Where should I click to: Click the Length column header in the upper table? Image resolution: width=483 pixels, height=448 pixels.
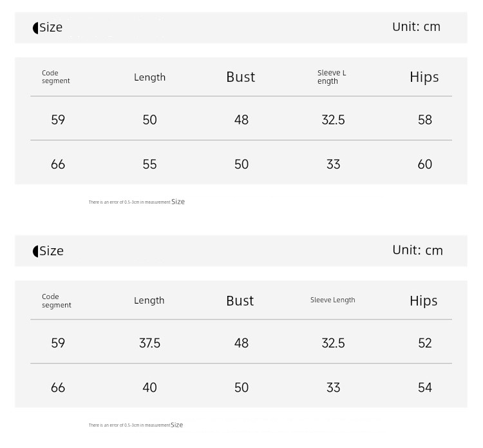[x=149, y=77]
